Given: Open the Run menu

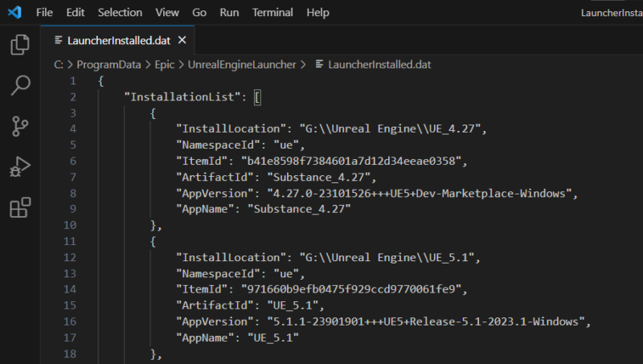Looking at the screenshot, I should click(229, 13).
